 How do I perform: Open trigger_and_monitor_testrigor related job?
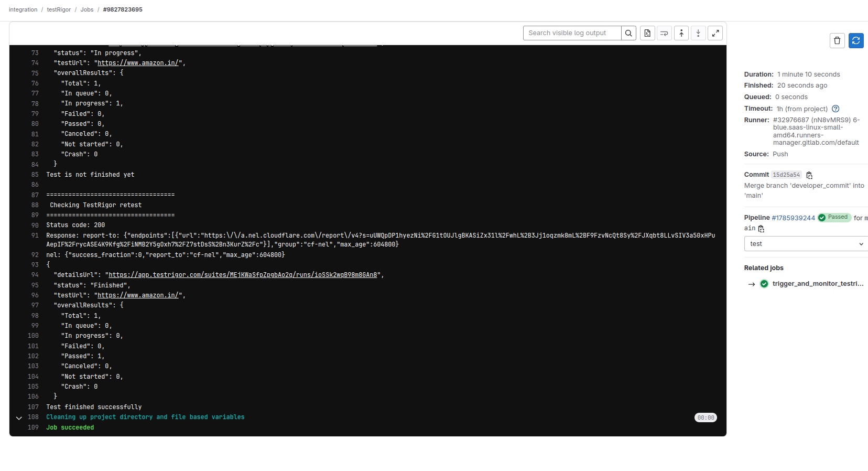pyautogui.click(x=817, y=284)
